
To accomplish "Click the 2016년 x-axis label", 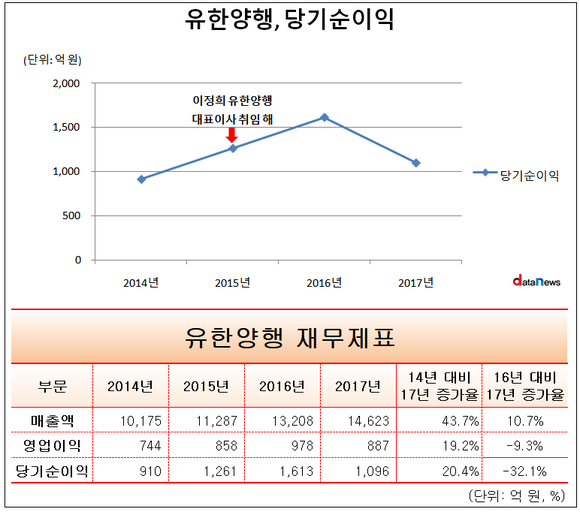I will [x=324, y=283].
